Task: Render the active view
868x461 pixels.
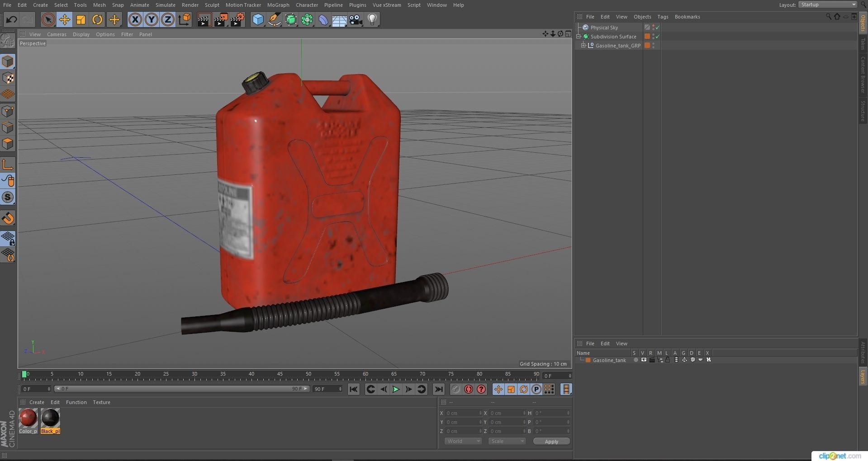Action: click(204, 19)
